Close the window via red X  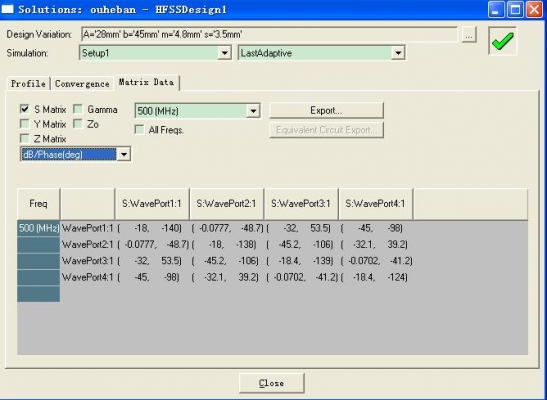click(534, 9)
